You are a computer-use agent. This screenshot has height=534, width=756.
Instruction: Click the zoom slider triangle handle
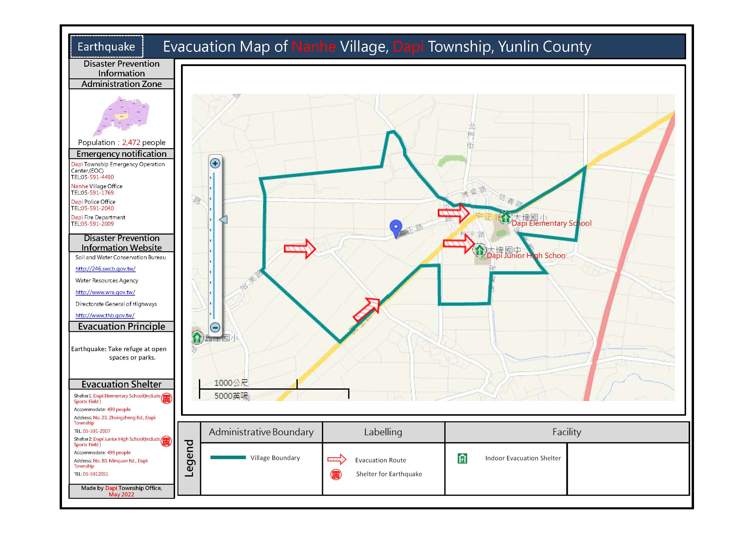(224, 220)
